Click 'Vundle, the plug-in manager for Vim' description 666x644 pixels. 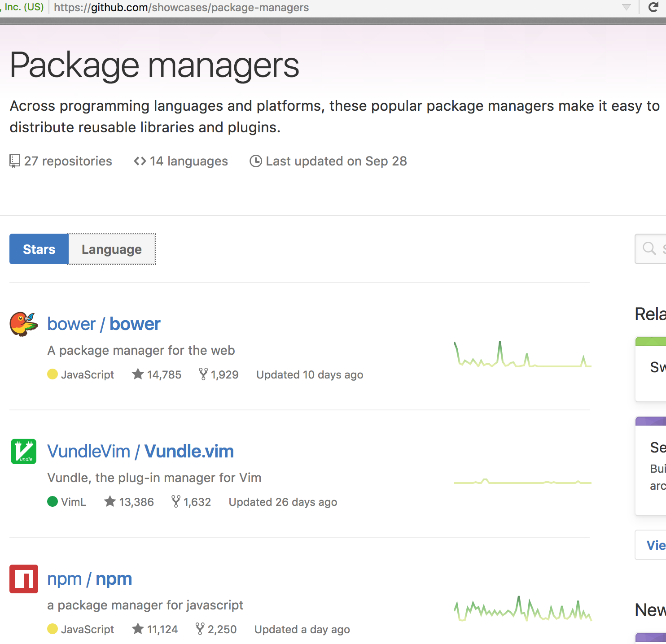(x=154, y=478)
